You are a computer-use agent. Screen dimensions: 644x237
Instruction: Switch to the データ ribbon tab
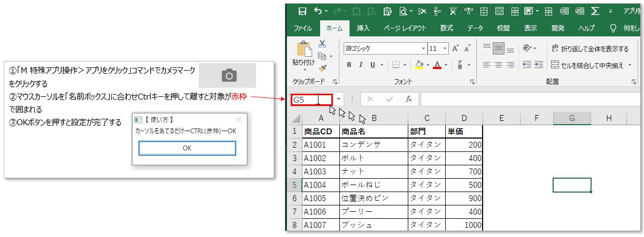[x=475, y=28]
